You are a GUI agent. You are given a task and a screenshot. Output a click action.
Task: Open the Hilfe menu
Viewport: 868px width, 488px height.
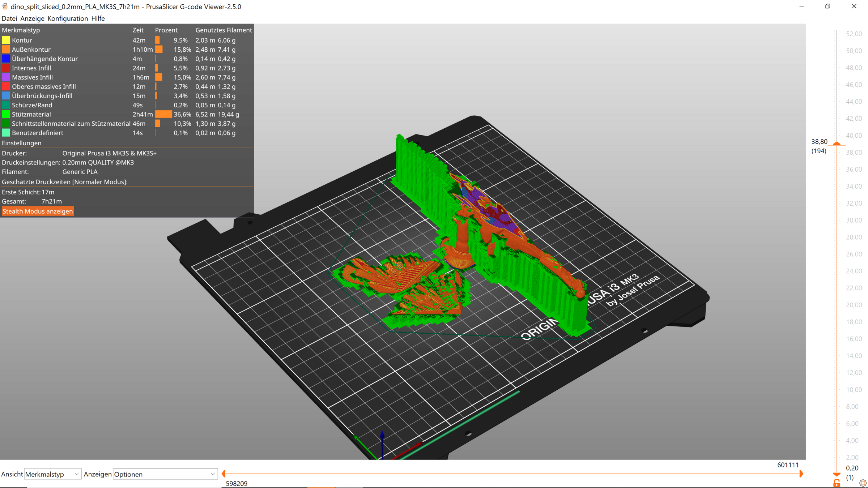98,18
